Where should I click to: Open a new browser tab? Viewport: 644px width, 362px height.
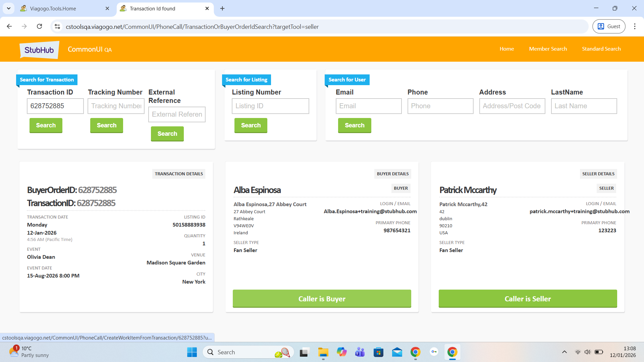point(222,9)
